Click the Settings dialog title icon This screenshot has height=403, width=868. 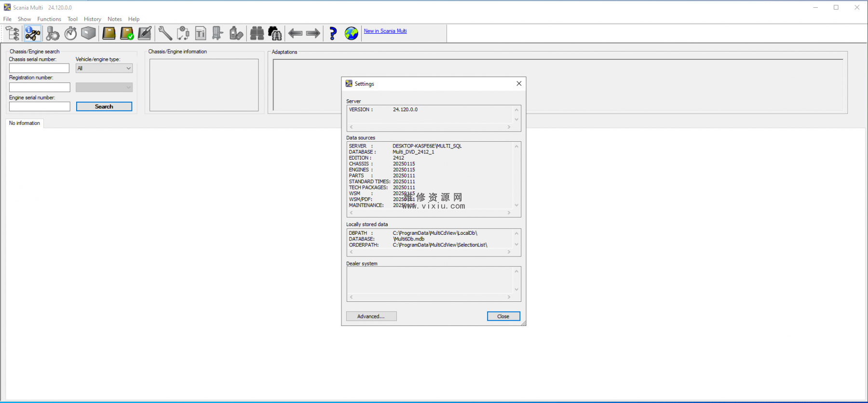coord(349,83)
